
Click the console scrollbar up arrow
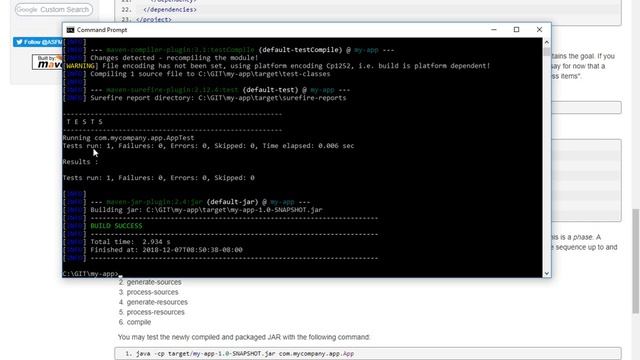(x=547, y=42)
